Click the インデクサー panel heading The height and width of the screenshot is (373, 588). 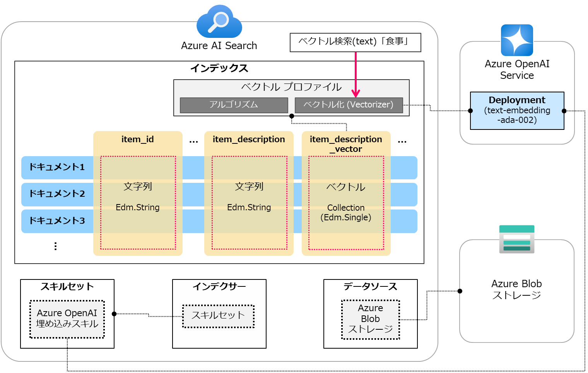point(219,286)
